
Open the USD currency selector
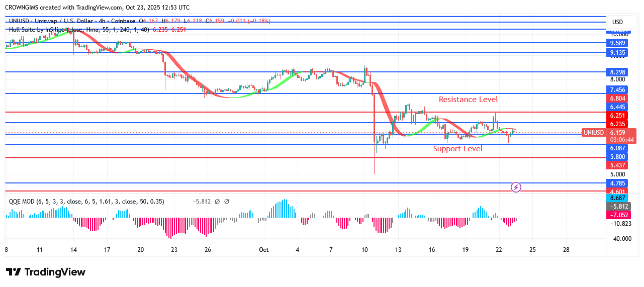(617, 22)
